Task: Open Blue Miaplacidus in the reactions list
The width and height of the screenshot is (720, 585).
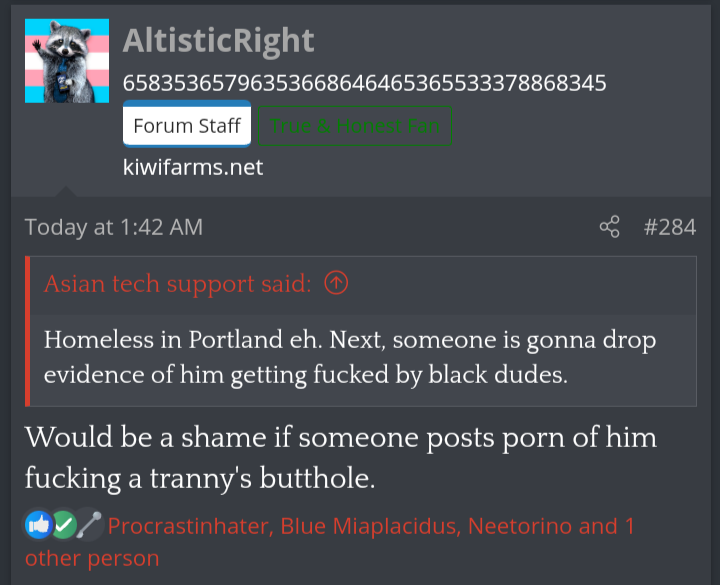Action: click(371, 526)
